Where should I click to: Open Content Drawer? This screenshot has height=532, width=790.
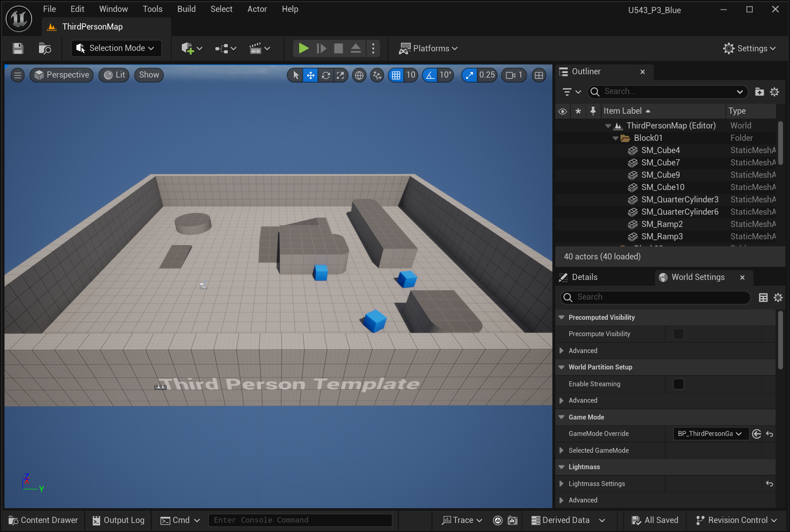[43, 521]
